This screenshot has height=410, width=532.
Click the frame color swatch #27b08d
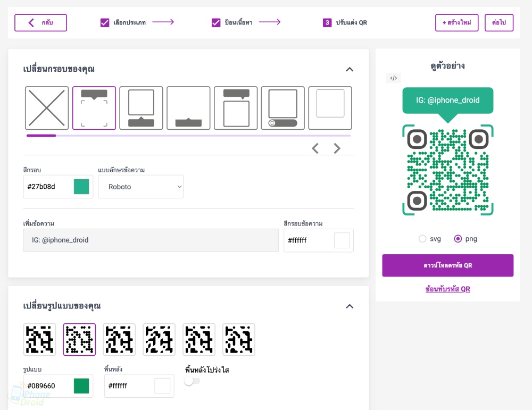[x=81, y=187]
